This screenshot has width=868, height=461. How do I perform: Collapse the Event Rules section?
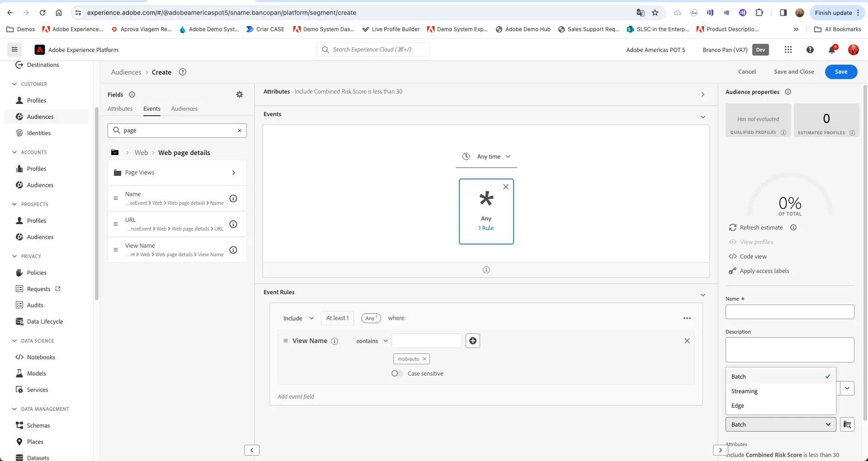point(703,295)
